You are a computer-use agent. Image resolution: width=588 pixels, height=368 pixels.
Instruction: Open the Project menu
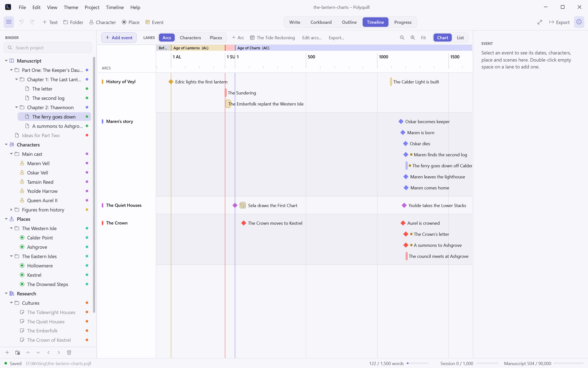[x=92, y=7]
